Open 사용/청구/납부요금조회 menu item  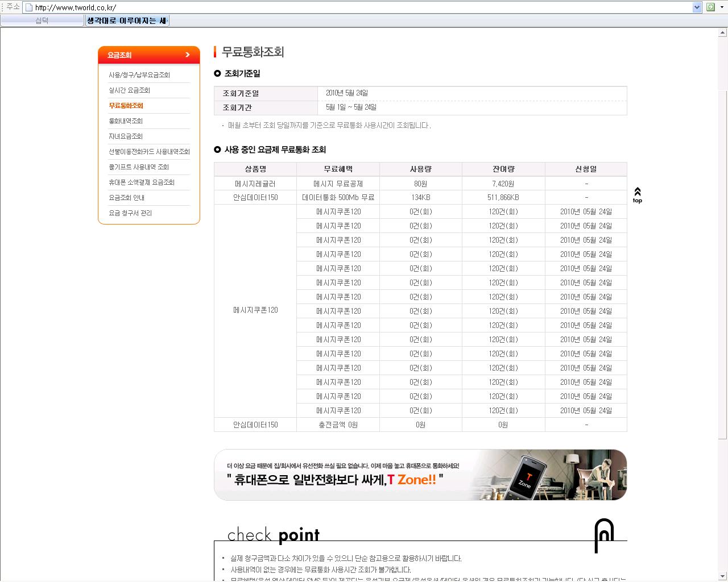139,75
